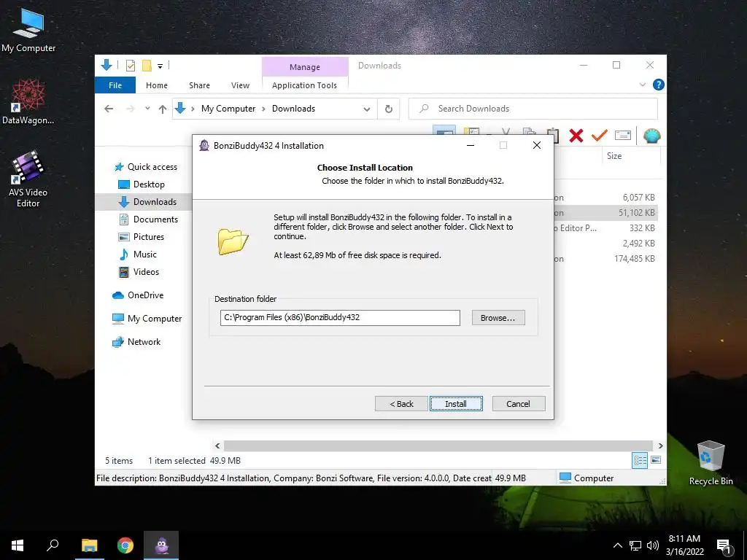Click the taskbar search magnifier

(x=53, y=545)
